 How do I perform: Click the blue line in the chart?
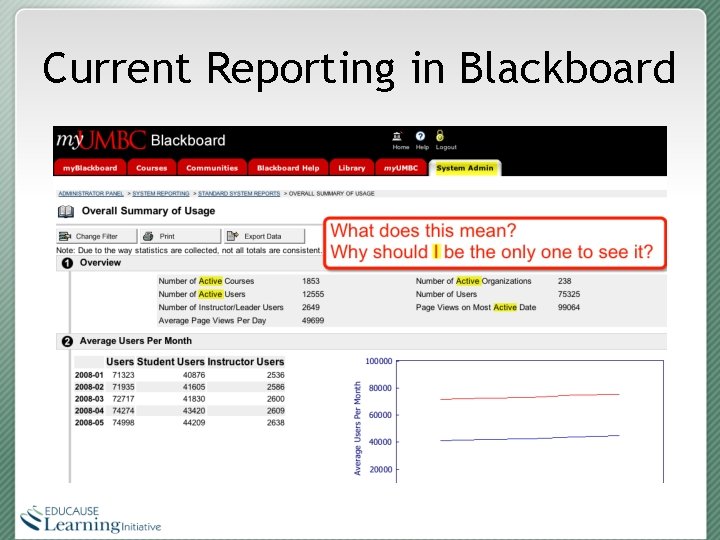coord(529,438)
